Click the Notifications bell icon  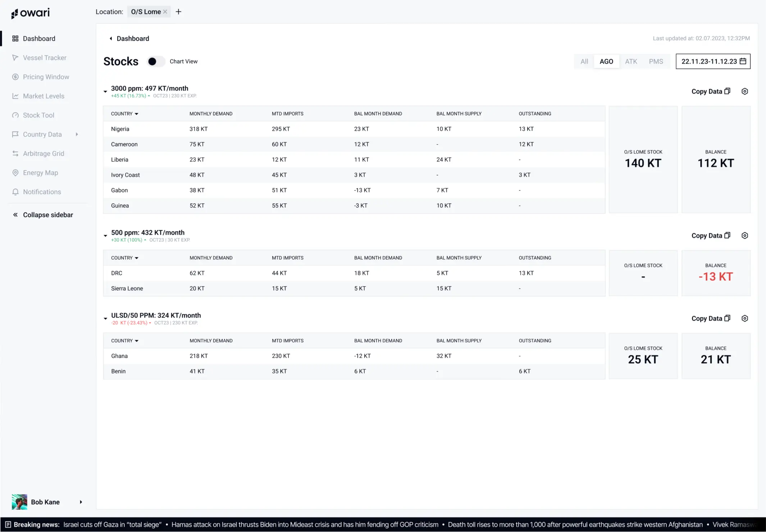click(x=15, y=192)
